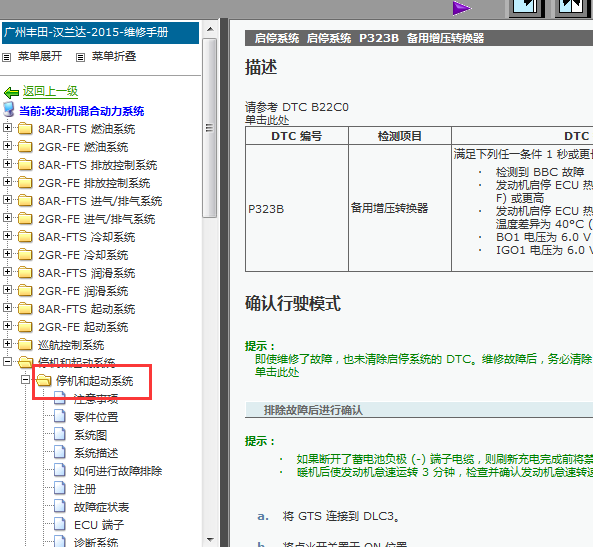Click the 零件位置 page icon
The width and height of the screenshot is (593, 547).
(x=60, y=416)
